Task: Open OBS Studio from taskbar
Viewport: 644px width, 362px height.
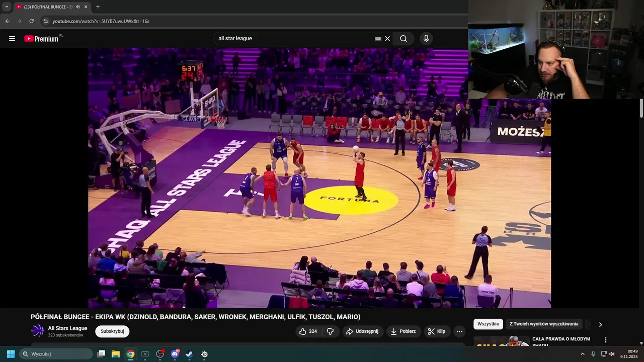Action: pyautogui.click(x=160, y=354)
